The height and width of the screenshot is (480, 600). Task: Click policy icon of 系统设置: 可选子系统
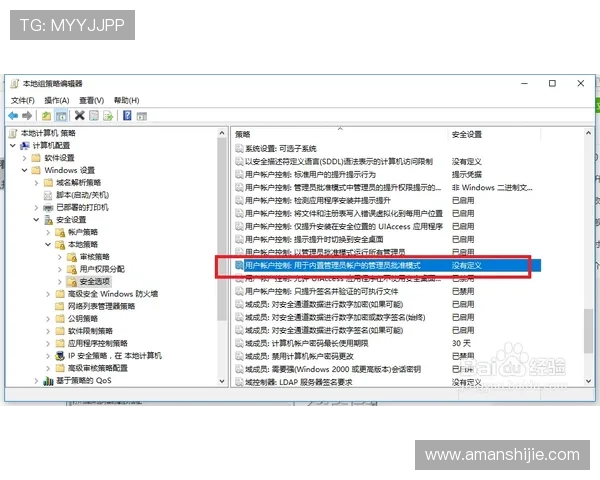tap(239, 149)
